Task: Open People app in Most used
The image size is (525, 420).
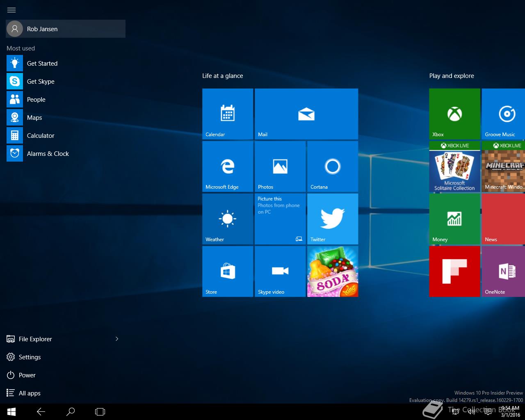Action: 66,99
